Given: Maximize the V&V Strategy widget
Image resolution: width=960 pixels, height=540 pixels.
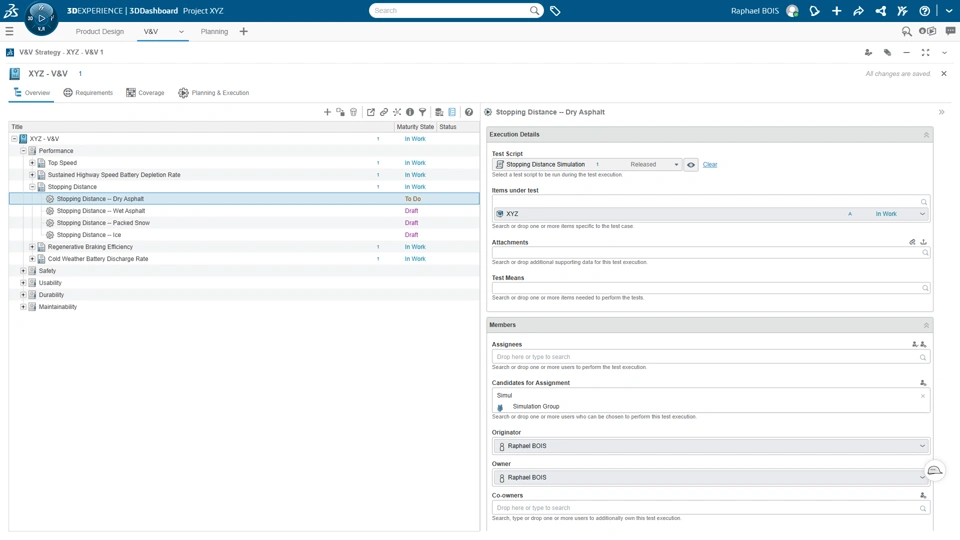Looking at the screenshot, I should [x=925, y=53].
